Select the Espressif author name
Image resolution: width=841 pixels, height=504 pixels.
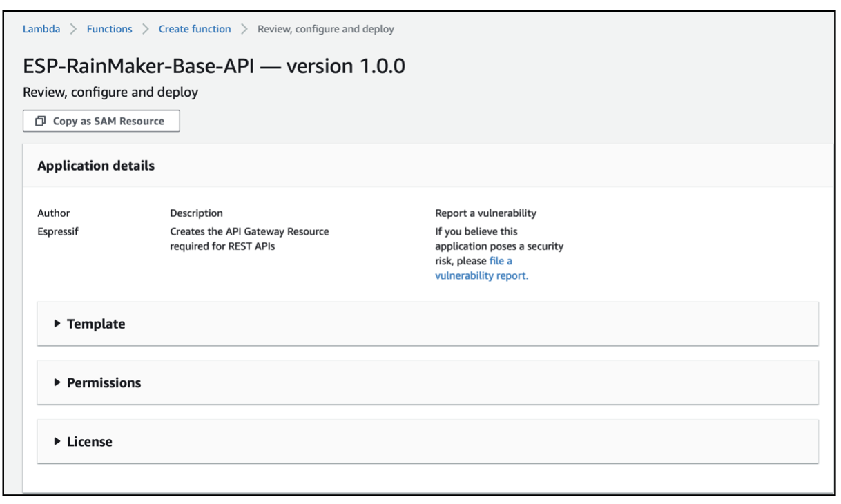tap(58, 231)
